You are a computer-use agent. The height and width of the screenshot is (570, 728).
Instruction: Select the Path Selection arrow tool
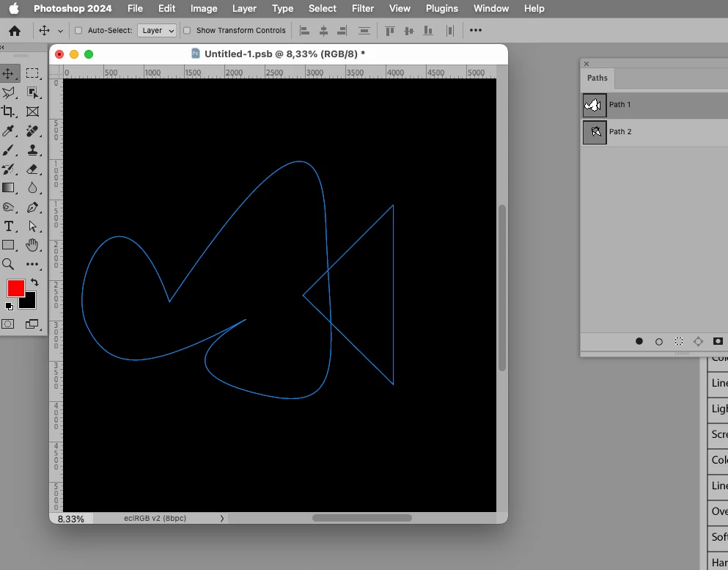pyautogui.click(x=32, y=226)
